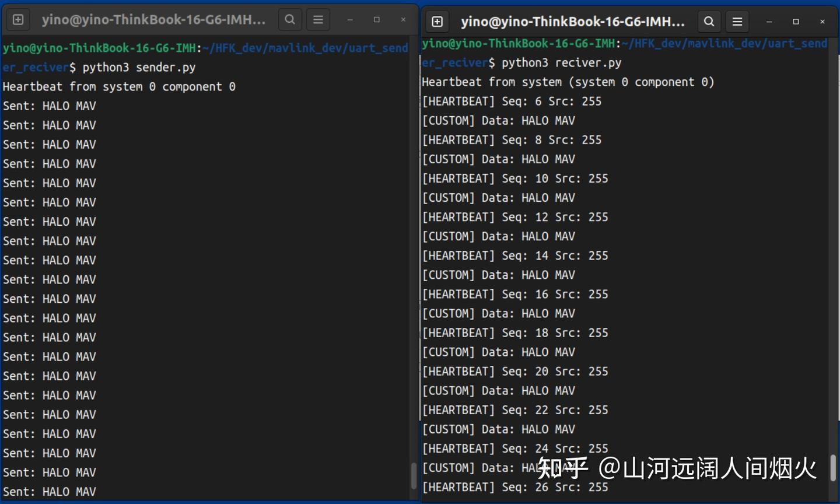
Task: Open the receiver terminal hamburger menu
Action: 737,22
